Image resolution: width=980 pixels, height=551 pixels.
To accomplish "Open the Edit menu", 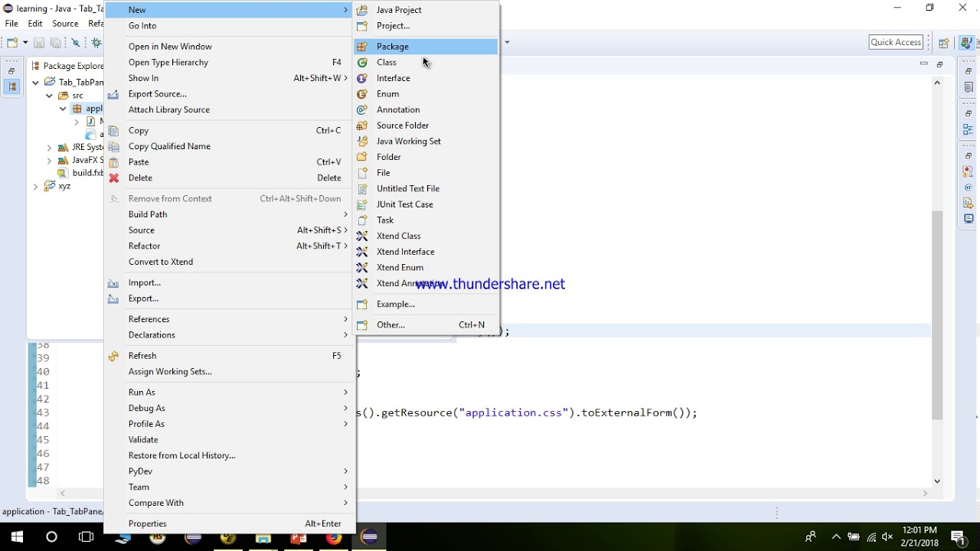I will (x=35, y=24).
